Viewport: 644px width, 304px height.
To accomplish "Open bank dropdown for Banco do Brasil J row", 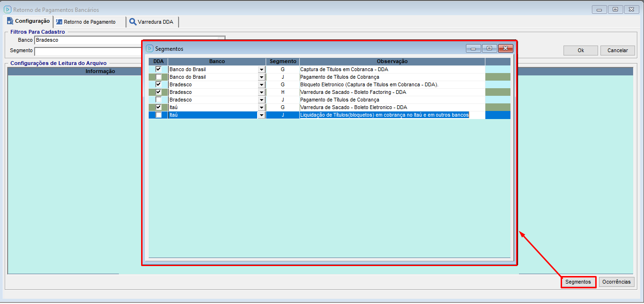I will tap(261, 77).
